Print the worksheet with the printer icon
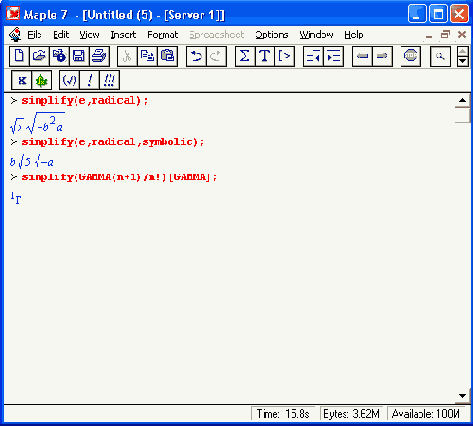473x426 pixels. 99,56
